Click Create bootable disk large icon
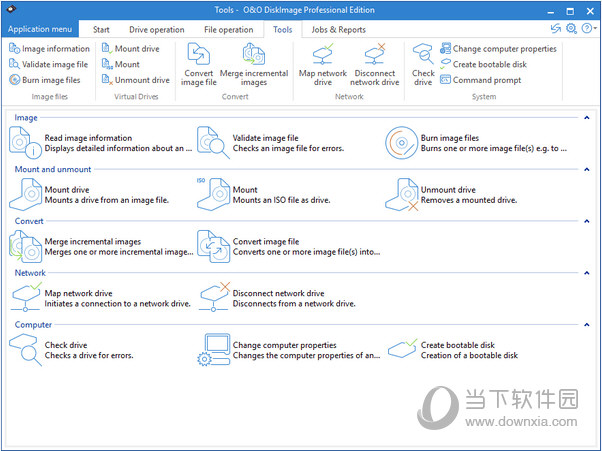Viewport: 602px width, 451px height. 402,349
